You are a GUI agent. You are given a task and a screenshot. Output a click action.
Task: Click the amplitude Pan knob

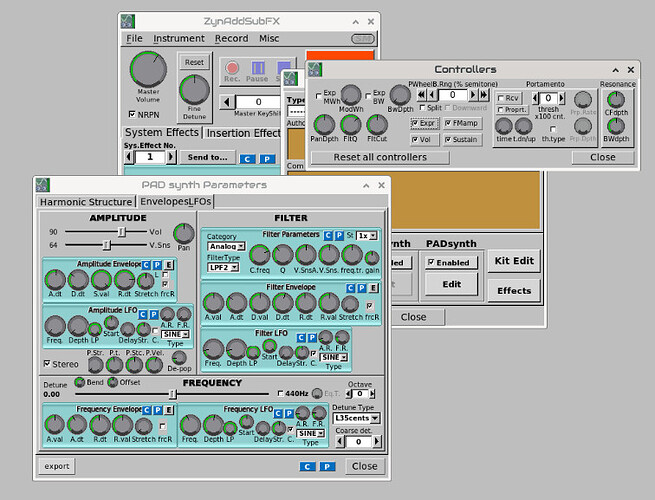click(184, 234)
